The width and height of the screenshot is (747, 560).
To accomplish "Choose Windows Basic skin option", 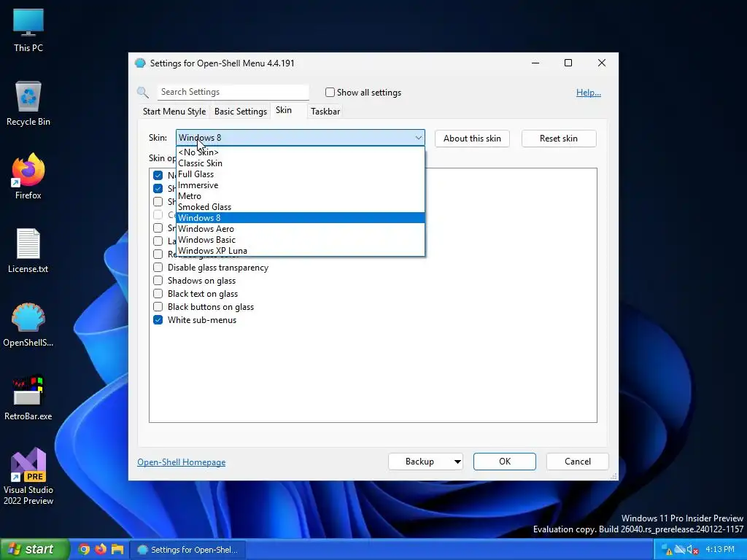I will [x=301, y=240].
